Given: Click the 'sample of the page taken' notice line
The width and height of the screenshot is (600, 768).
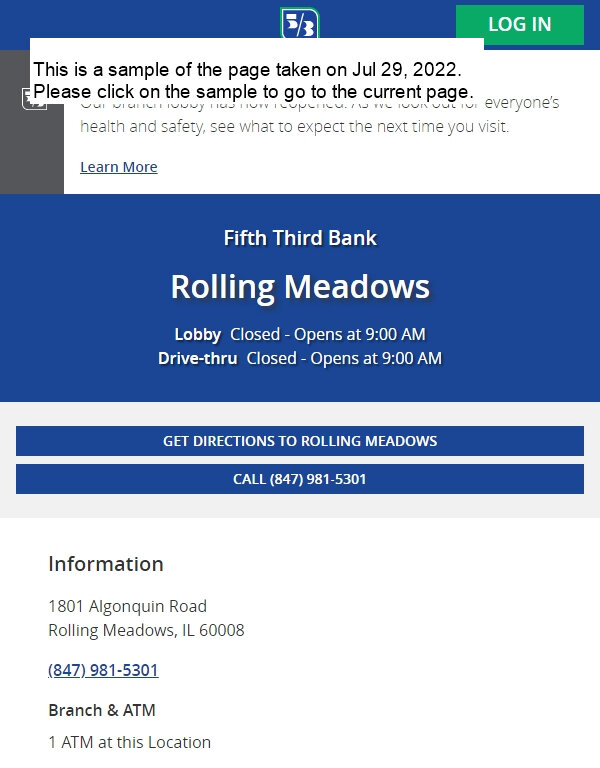Looking at the screenshot, I should point(247,70).
